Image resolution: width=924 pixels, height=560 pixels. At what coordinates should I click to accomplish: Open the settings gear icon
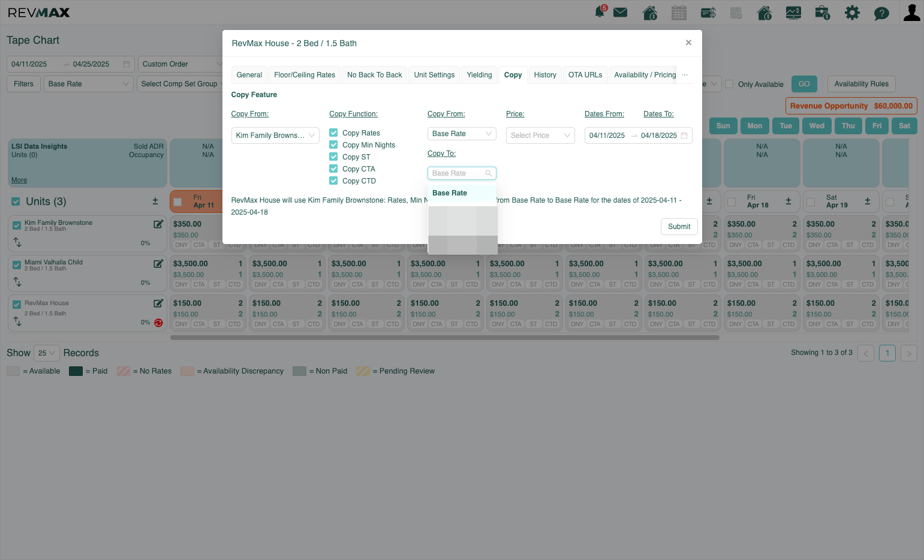(x=852, y=13)
